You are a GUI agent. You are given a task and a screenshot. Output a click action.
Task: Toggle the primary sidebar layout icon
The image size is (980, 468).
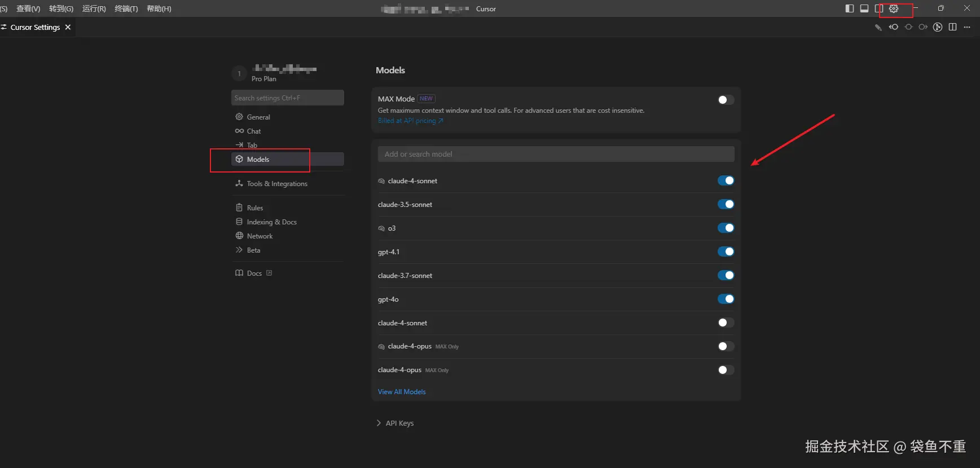850,8
